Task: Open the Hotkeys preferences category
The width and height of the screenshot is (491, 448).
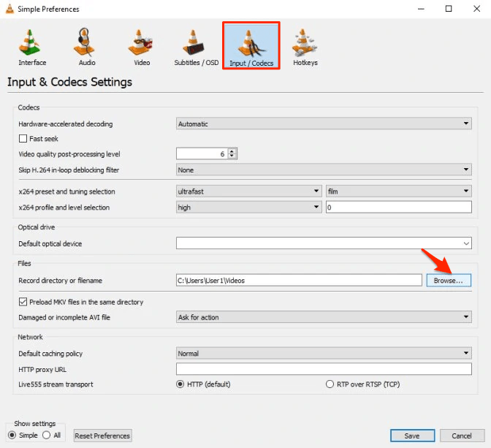Action: coord(305,47)
